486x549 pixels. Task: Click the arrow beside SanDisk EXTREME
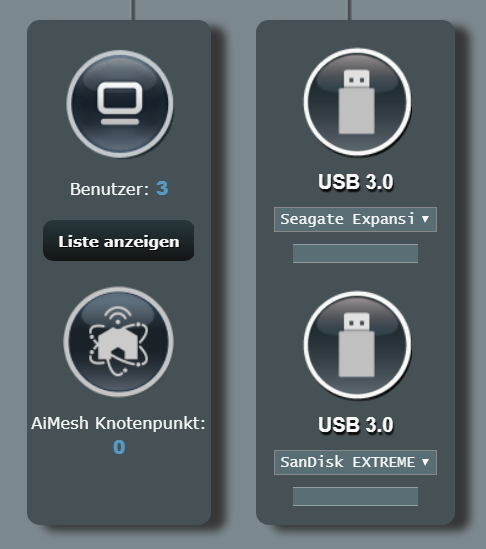pyautogui.click(x=425, y=462)
